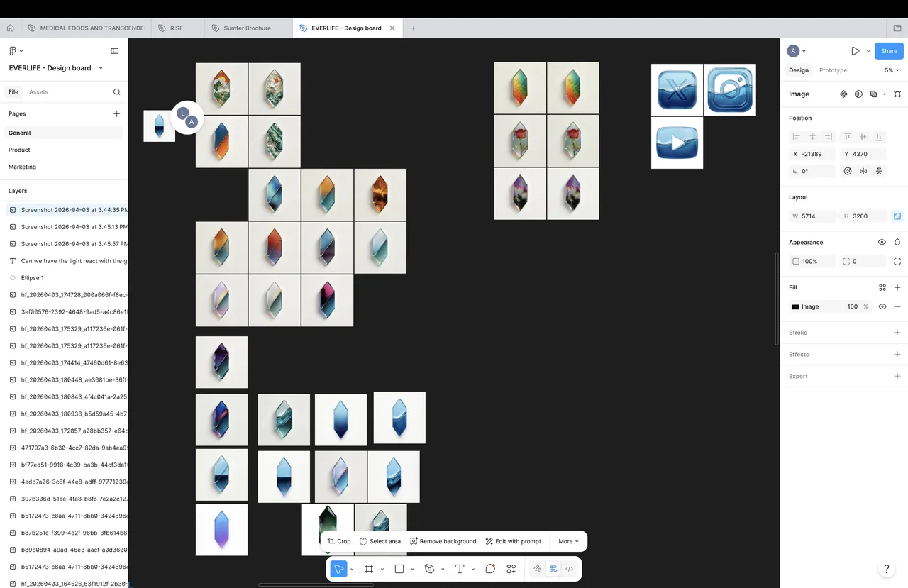The height and width of the screenshot is (588, 908).
Task: Select the Move tool in bottom toolbar
Action: [x=339, y=569]
